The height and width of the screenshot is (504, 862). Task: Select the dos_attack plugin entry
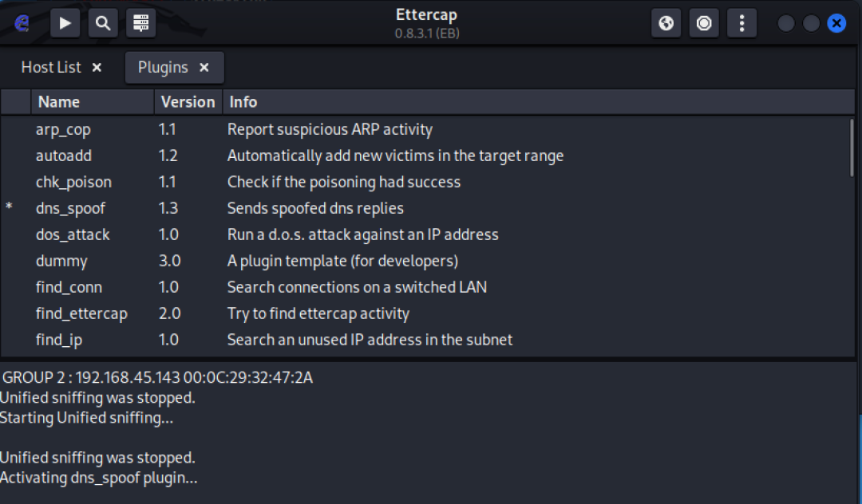tap(73, 234)
